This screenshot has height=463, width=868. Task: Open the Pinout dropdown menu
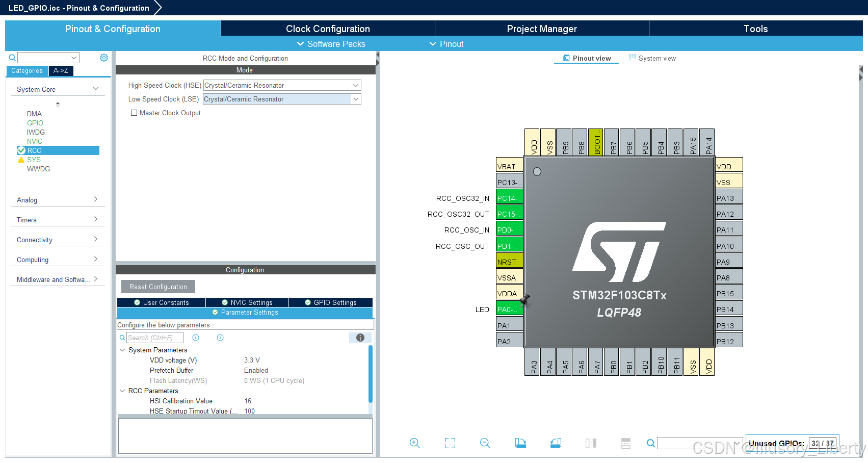(x=446, y=44)
